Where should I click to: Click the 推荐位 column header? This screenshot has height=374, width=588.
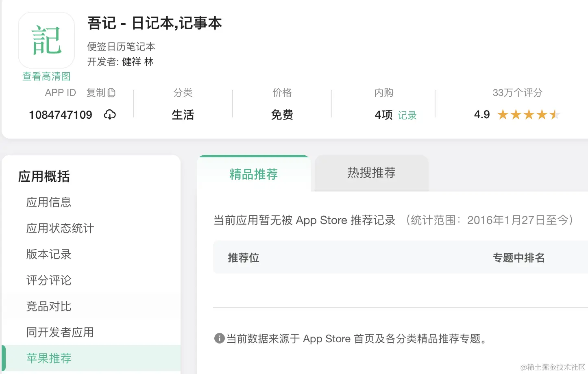click(244, 258)
